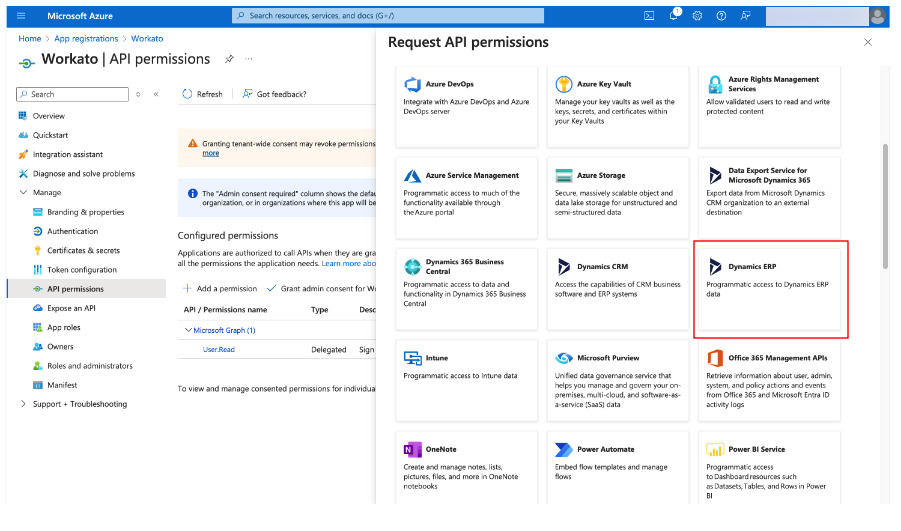Open the notifications bell
Image resolution: width=901 pixels, height=531 pixels.
pyautogui.click(x=673, y=16)
